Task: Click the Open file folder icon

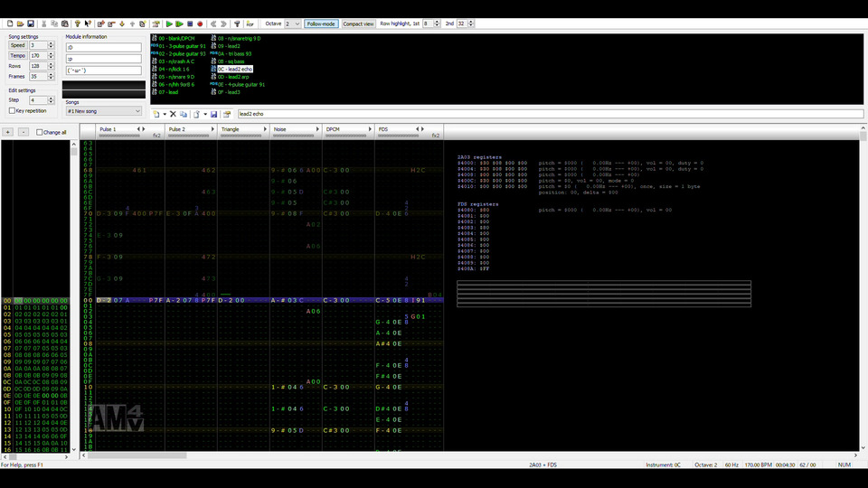Action: click(x=19, y=23)
